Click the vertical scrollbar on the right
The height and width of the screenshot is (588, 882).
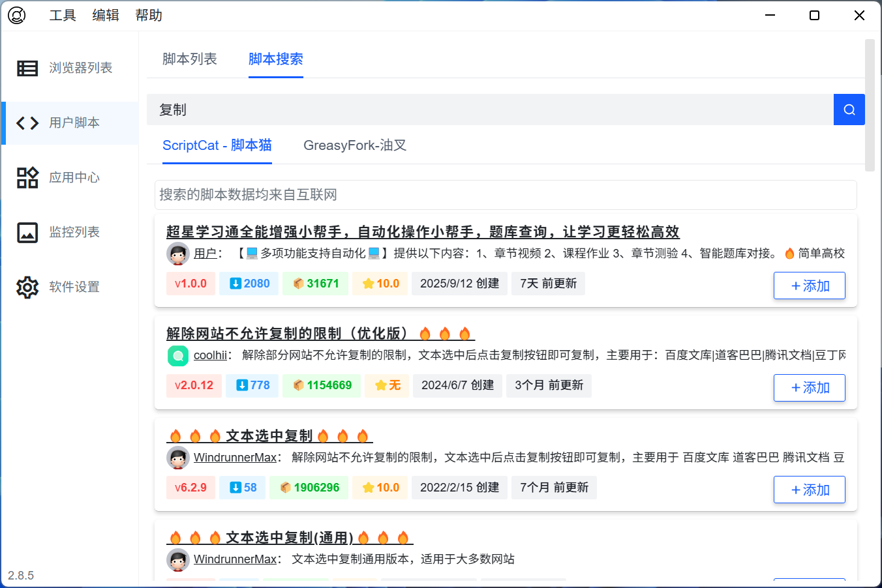tap(869, 104)
